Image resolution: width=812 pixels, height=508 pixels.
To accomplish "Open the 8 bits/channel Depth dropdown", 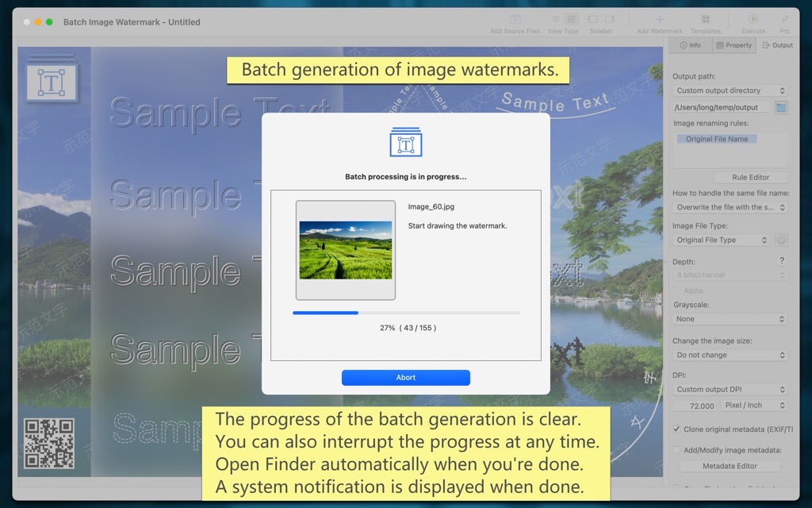I will 730,275.
